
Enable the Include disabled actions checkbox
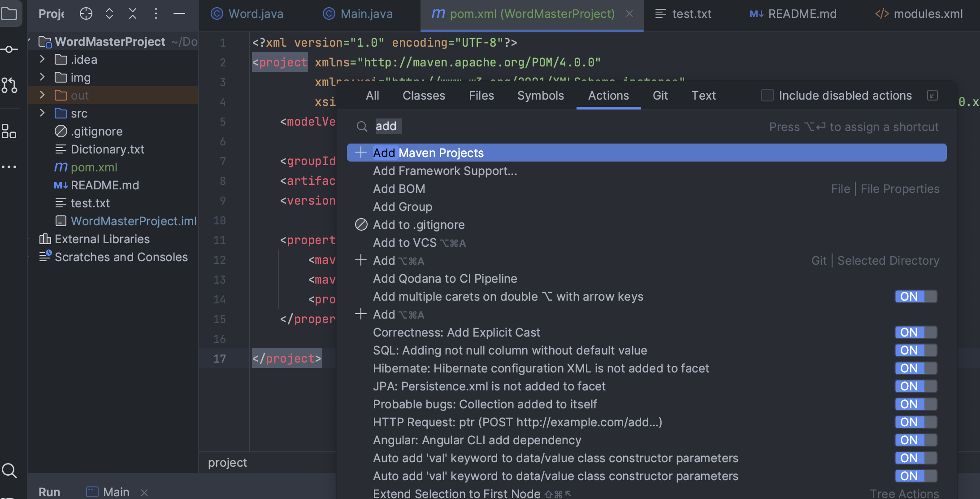point(767,95)
